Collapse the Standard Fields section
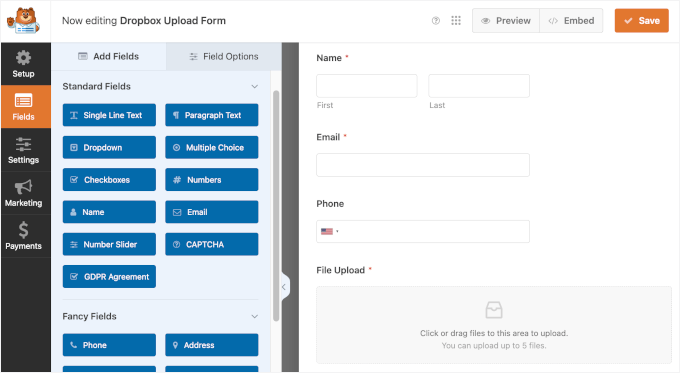This screenshot has height=373, width=680. (x=255, y=86)
